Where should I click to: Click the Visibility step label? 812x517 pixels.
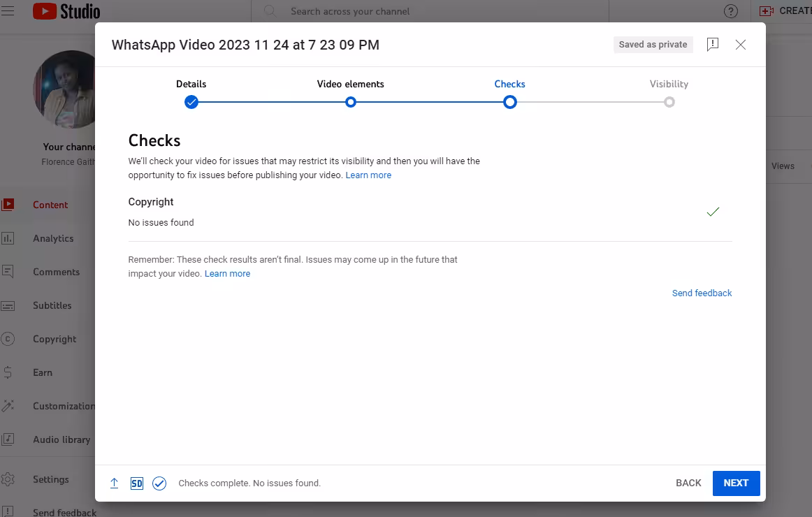click(669, 84)
